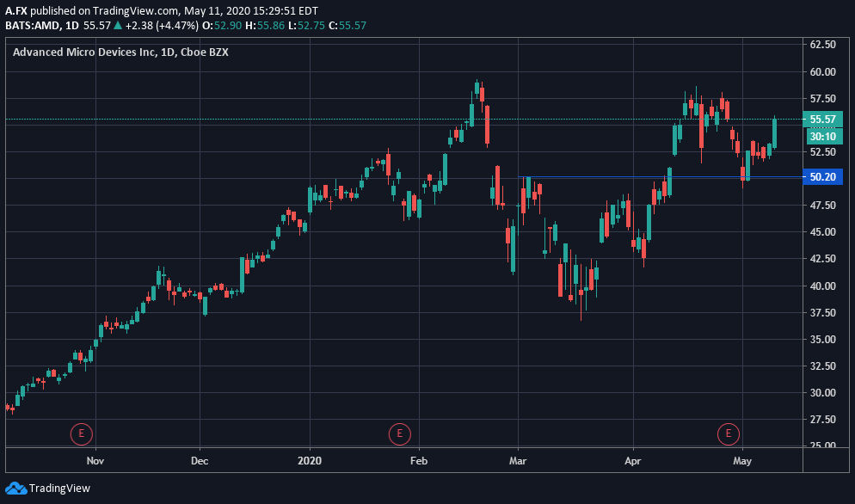Click the C:55.57 close value
The width and height of the screenshot is (855, 504).
pyautogui.click(x=348, y=25)
